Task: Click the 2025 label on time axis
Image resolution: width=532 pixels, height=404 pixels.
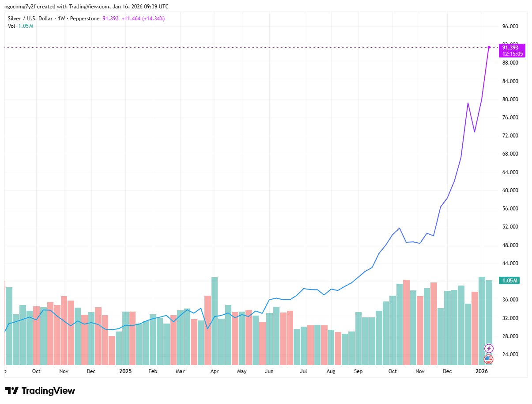Action: tap(126, 371)
